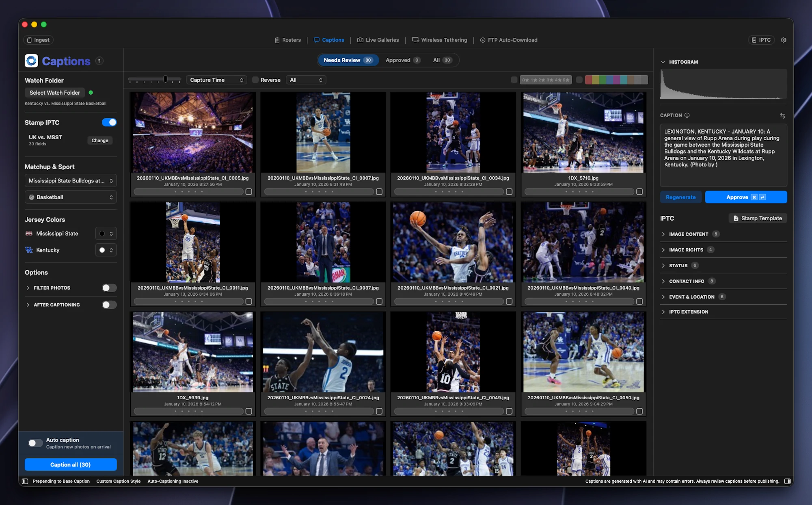Enable the color label filter checkbox
The height and width of the screenshot is (505, 812).
[x=579, y=80]
